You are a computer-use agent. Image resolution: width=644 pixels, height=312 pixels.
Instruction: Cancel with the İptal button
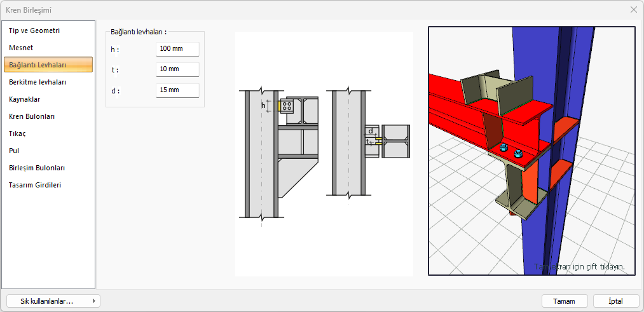(x=615, y=301)
